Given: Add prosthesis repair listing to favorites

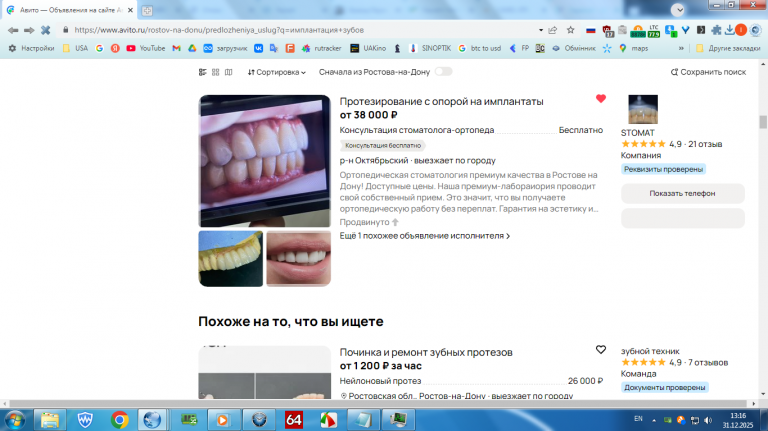Looking at the screenshot, I should pos(601,350).
